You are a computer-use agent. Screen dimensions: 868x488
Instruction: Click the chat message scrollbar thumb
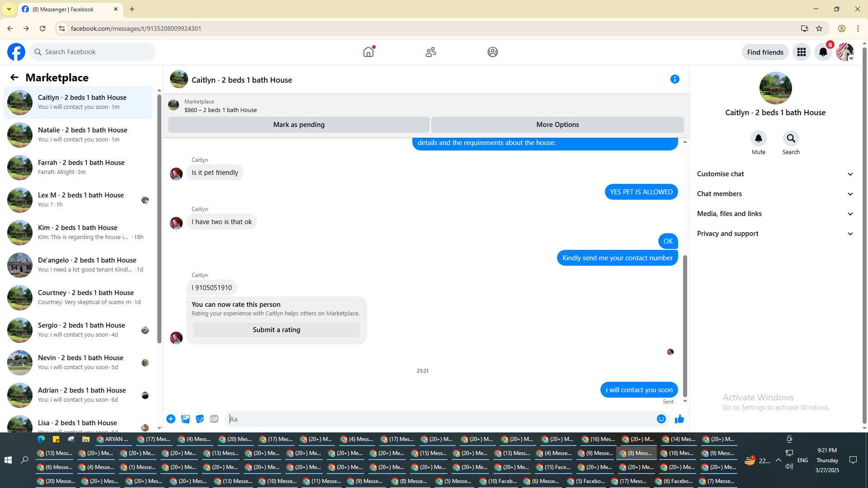click(x=685, y=326)
